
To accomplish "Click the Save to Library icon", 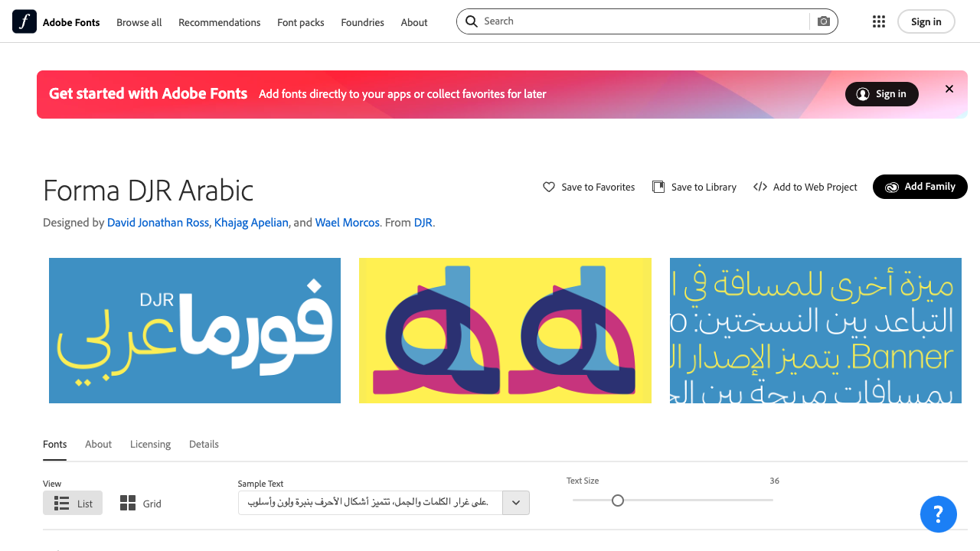I will coord(658,187).
